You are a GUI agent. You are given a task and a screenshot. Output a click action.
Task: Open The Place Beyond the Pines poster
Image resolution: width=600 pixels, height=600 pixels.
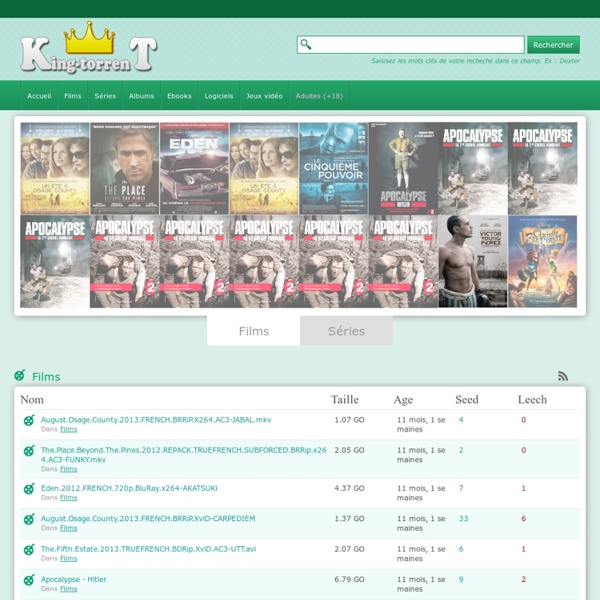coord(125,168)
